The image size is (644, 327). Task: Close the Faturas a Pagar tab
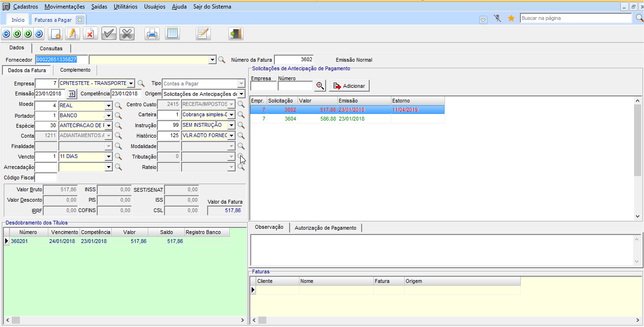80,20
